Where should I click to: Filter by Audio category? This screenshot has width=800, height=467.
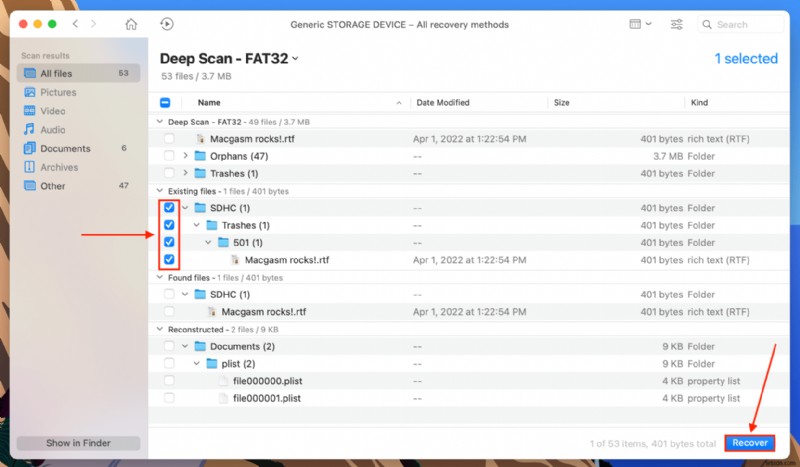(79, 130)
